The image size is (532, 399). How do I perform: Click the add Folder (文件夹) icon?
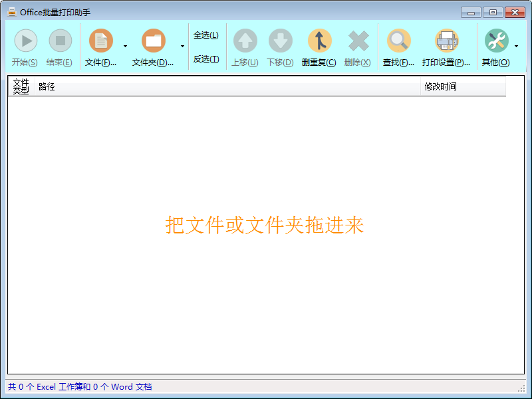(x=154, y=41)
